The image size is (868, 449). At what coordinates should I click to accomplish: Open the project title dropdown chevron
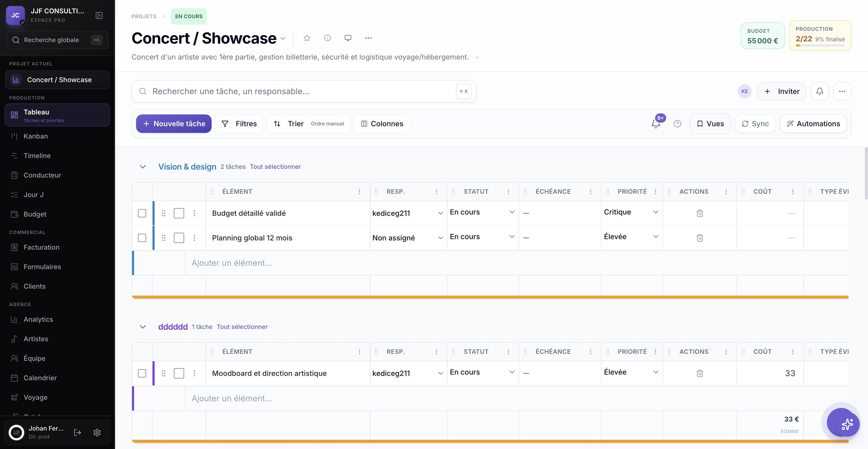click(x=283, y=38)
